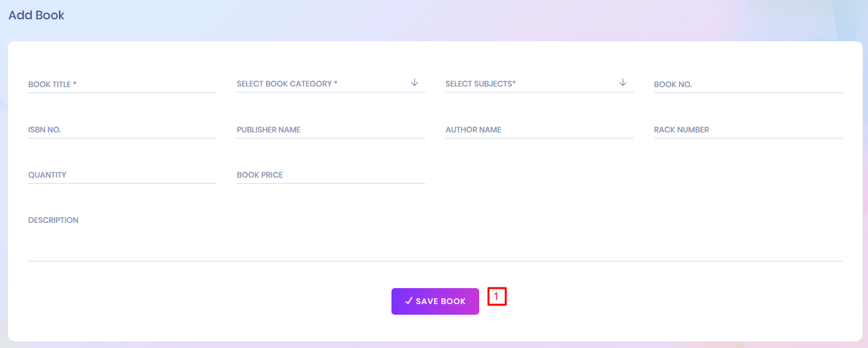Select the Rack Number field
Screen dimensions: 868x348
[x=748, y=130]
